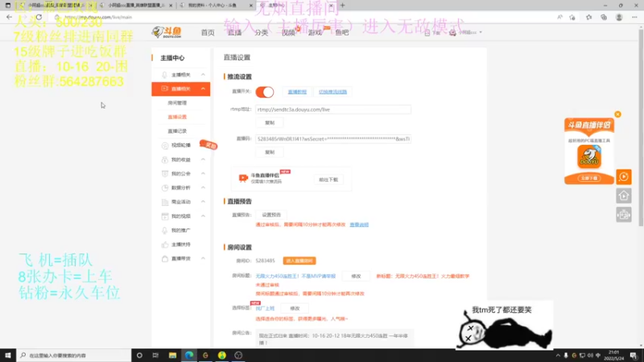Open 分类 in the top navigation
Screen dimensions: 644x362
[261, 32]
